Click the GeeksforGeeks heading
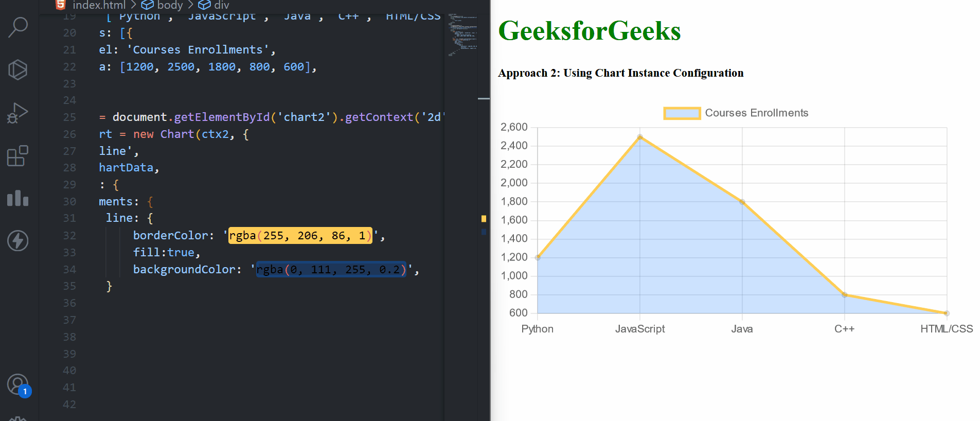Viewport: 980px width, 421px height. [x=590, y=31]
